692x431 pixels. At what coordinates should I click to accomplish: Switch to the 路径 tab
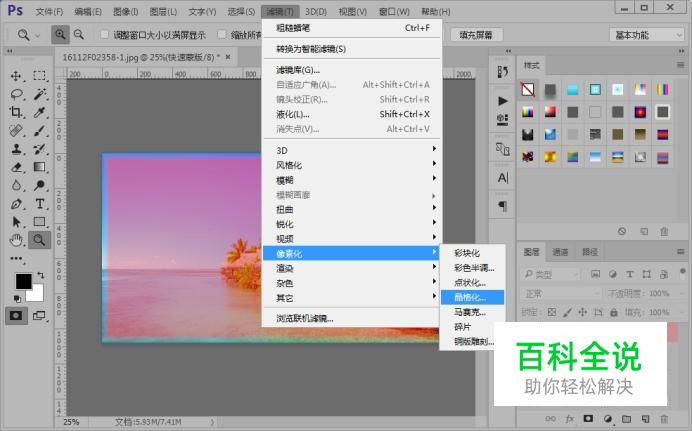(590, 252)
